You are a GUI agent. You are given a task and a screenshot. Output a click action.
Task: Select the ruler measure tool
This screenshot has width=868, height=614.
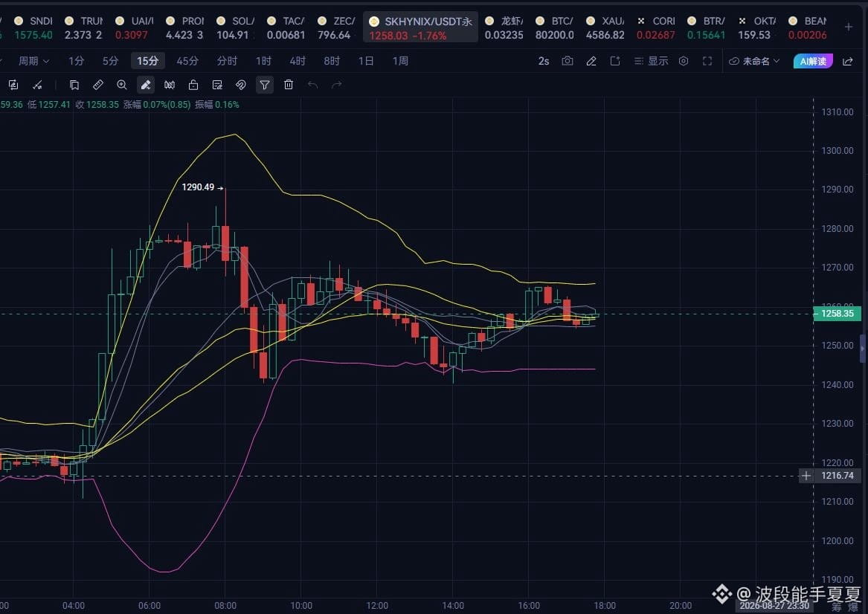click(x=98, y=85)
